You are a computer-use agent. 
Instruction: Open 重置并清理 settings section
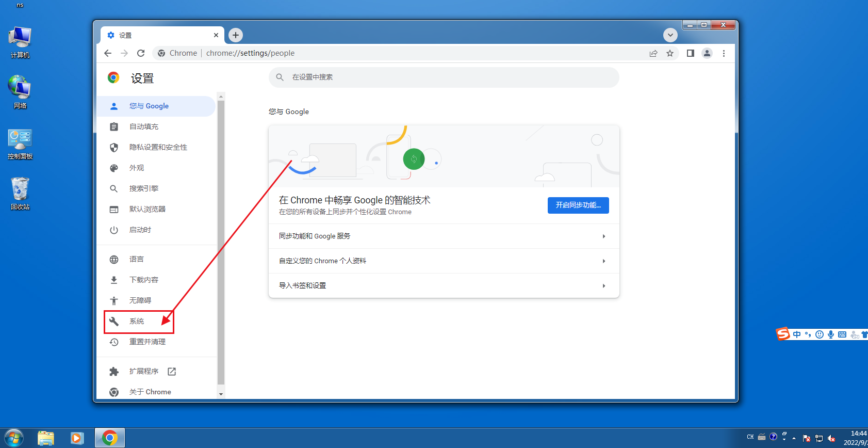tap(156, 342)
